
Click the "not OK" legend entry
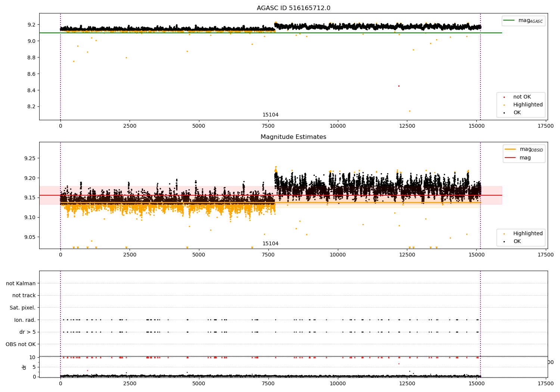tap(517, 97)
